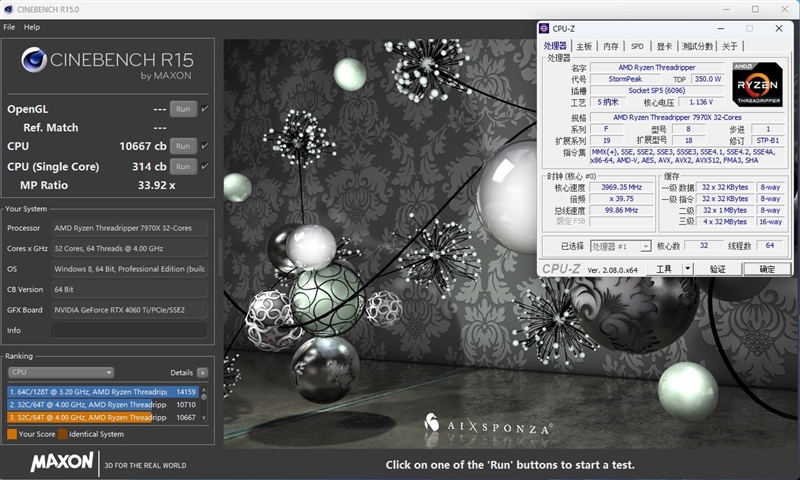Switch to the 关于 tab in CPU-Z
Viewport: 800px width, 480px height.
(x=730, y=46)
